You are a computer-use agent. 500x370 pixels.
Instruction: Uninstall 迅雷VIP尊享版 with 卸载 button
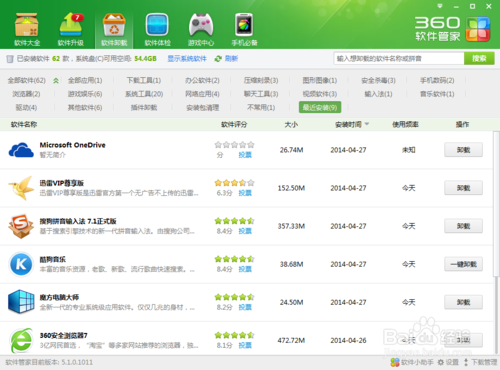click(x=463, y=188)
